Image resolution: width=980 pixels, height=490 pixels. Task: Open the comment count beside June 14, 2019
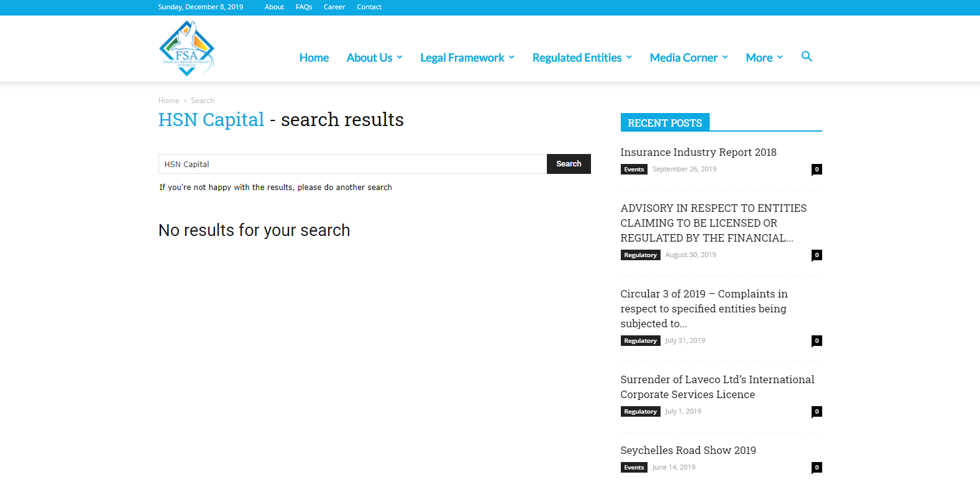(x=817, y=467)
